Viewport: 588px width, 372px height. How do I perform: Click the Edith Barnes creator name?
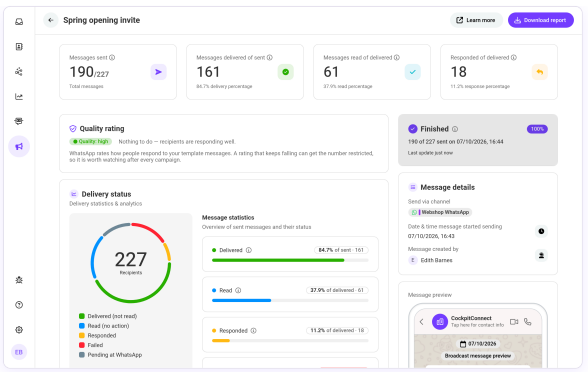point(436,260)
